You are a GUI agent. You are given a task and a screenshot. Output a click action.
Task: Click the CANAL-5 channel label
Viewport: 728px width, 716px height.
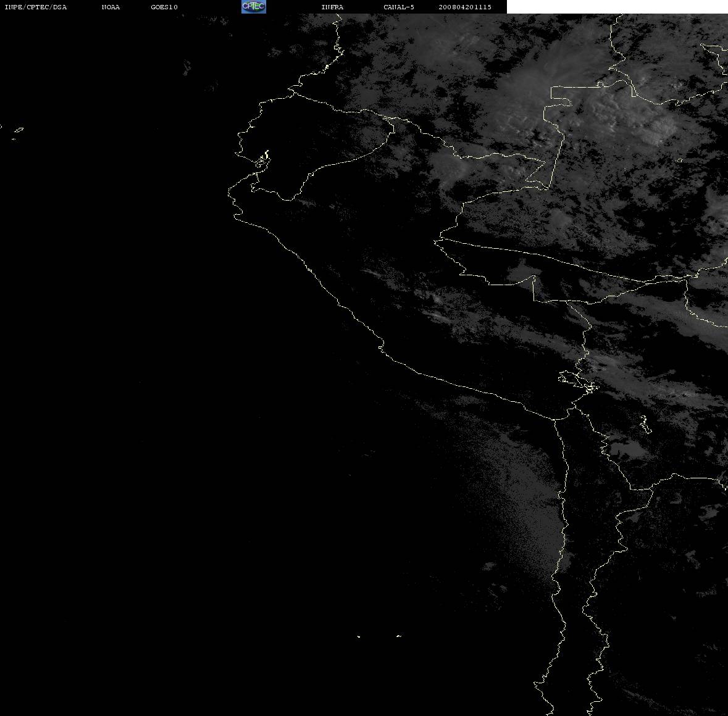399,7
